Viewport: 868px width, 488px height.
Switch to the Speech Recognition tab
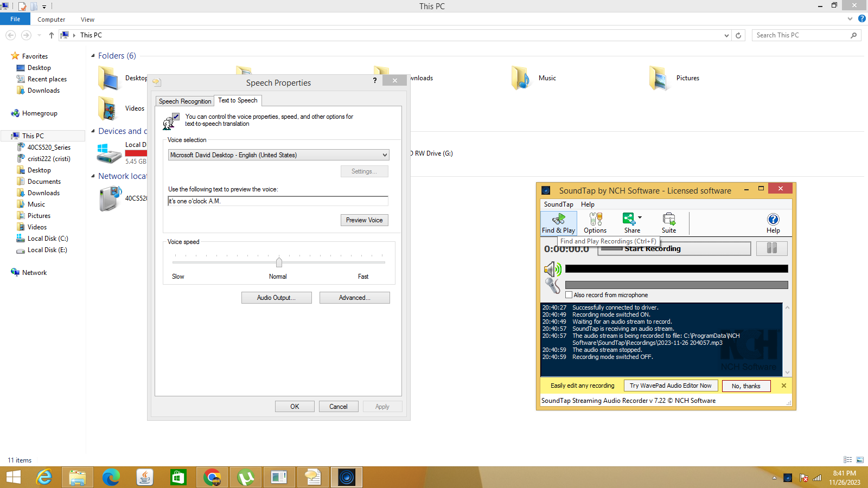coord(184,101)
